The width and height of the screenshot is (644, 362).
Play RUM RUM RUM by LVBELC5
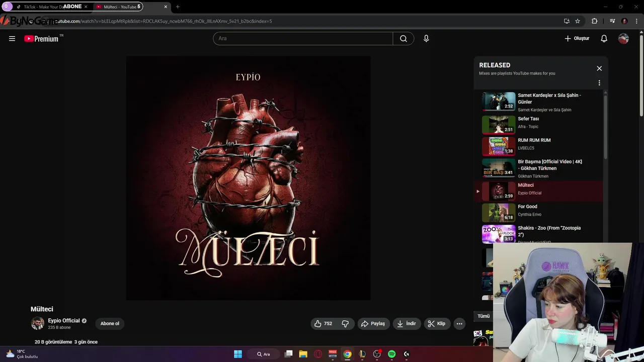(538, 146)
